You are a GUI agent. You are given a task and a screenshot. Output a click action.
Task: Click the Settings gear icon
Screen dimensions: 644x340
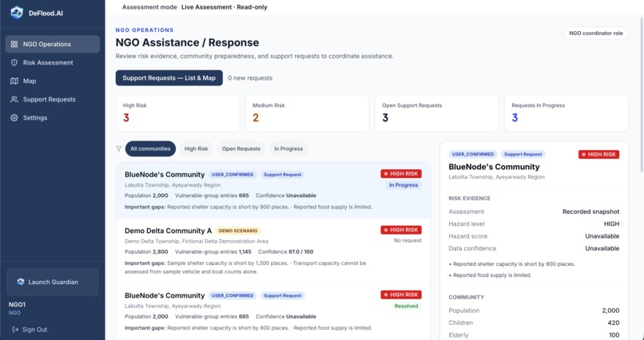[x=14, y=117]
